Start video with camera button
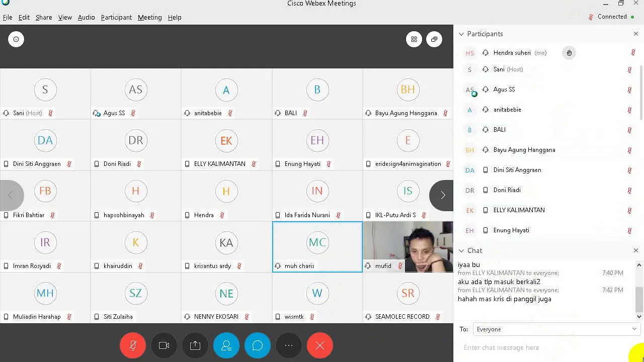This screenshot has width=644, height=362. coord(164,345)
